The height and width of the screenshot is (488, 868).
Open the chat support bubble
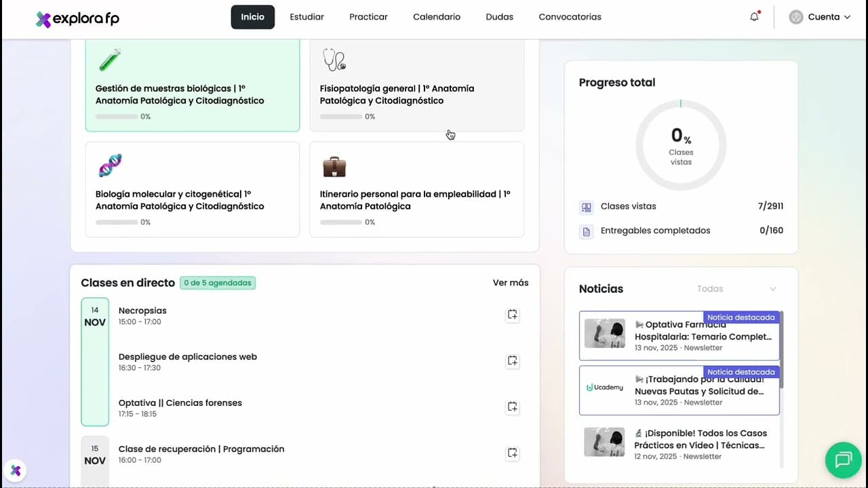tap(843, 461)
